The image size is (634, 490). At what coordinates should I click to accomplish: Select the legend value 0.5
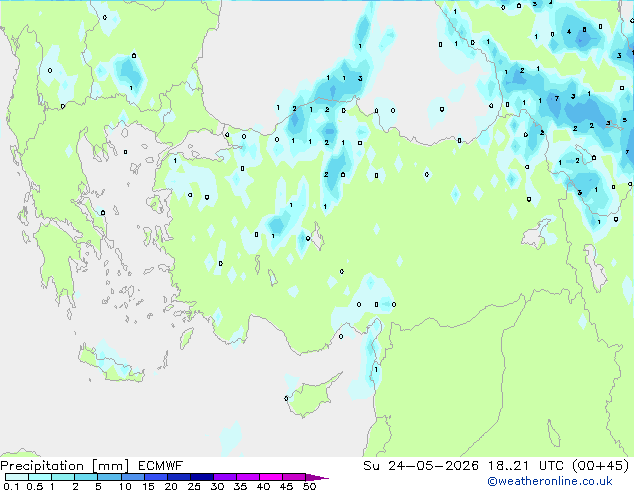pyautogui.click(x=35, y=486)
